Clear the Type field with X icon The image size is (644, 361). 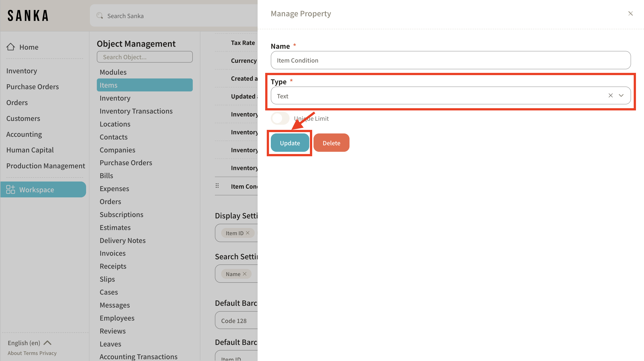pyautogui.click(x=610, y=95)
